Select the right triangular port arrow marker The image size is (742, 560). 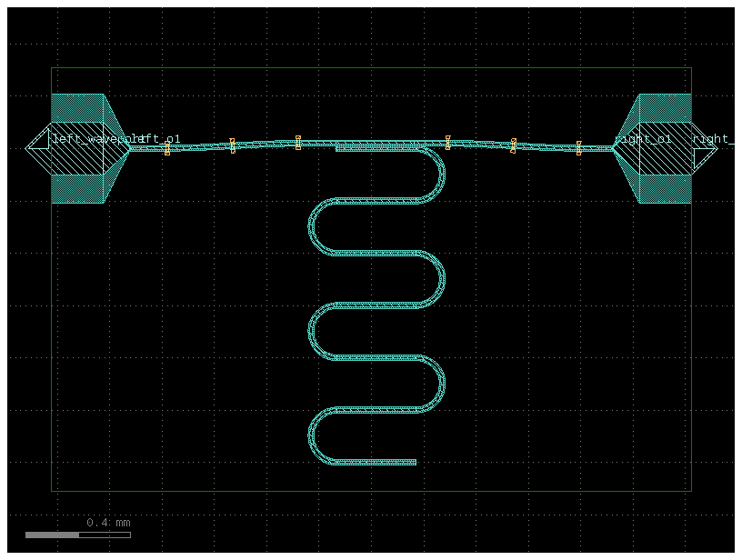point(705,159)
